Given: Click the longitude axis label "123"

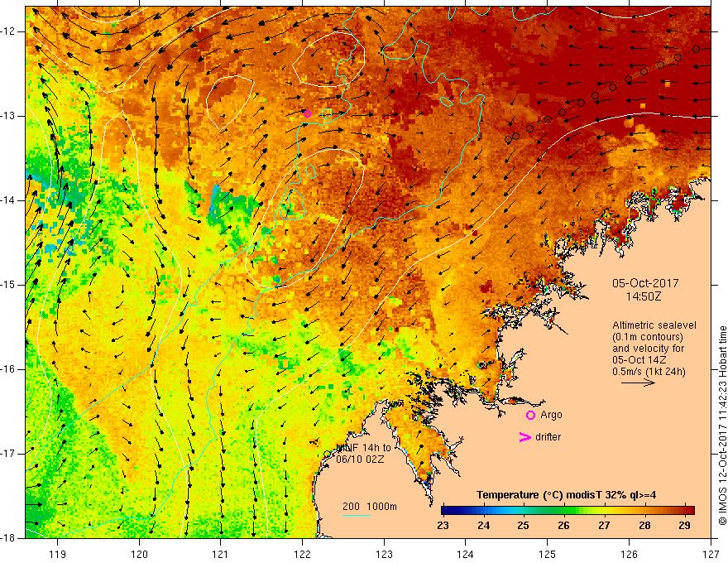Looking at the screenshot, I should tap(384, 554).
